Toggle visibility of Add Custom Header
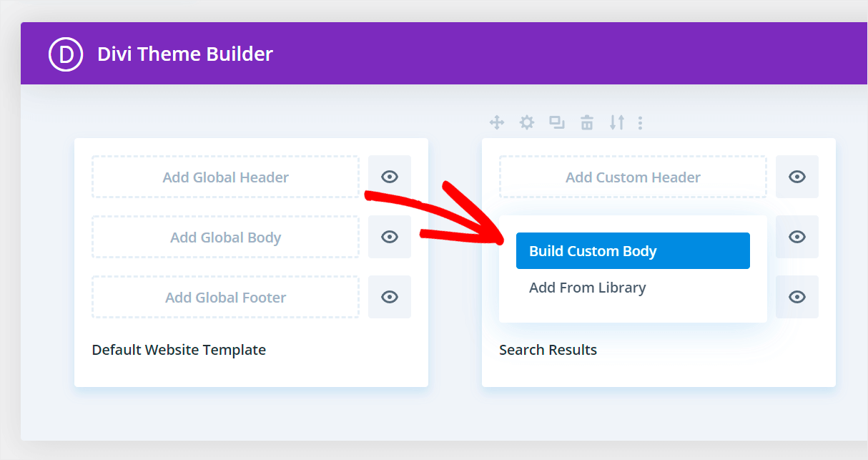This screenshot has width=868, height=460. click(797, 177)
